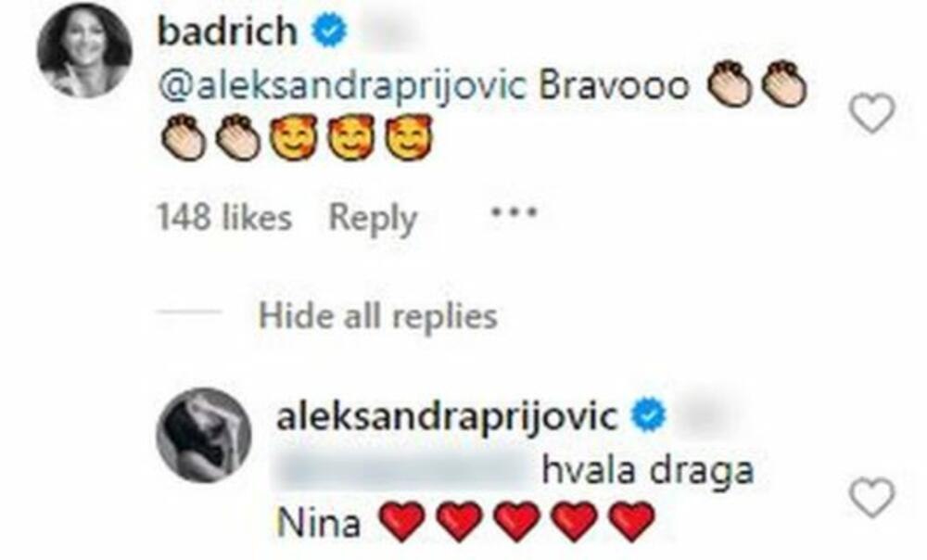The height and width of the screenshot is (560, 927).
Task: Open the three-dot options on badrich's comment
Action: [x=514, y=211]
